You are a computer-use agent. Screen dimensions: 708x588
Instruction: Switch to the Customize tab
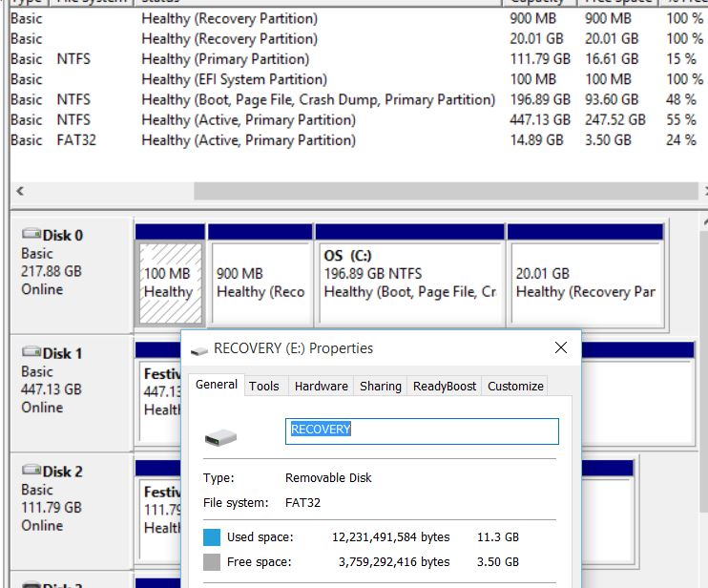coord(515,387)
